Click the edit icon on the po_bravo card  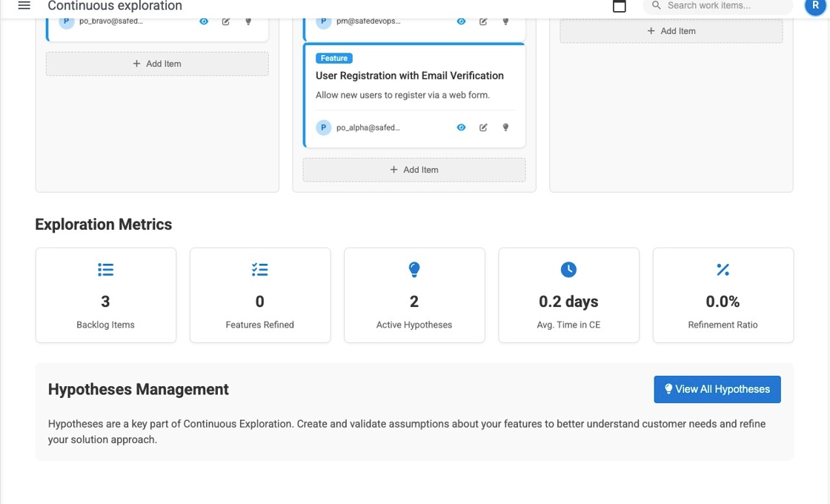click(226, 21)
